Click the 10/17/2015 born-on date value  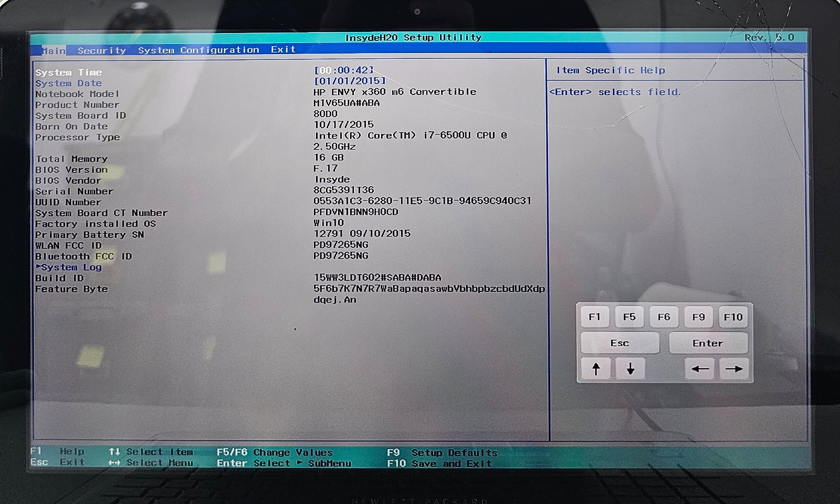(x=344, y=124)
